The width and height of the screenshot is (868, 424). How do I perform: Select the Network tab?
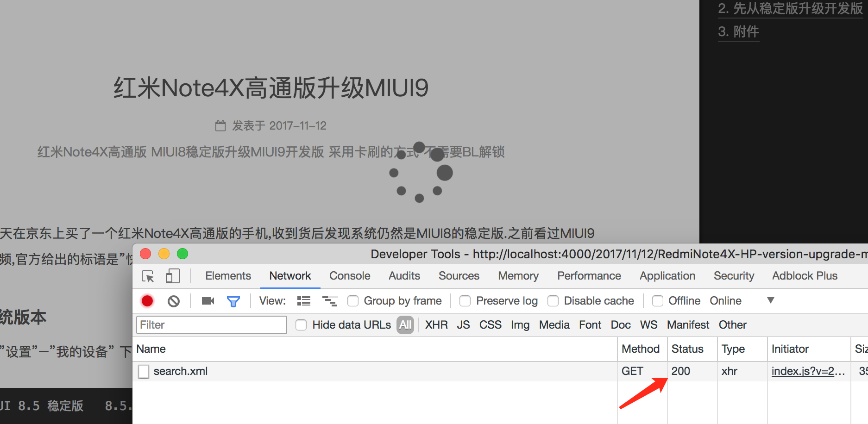[290, 276]
